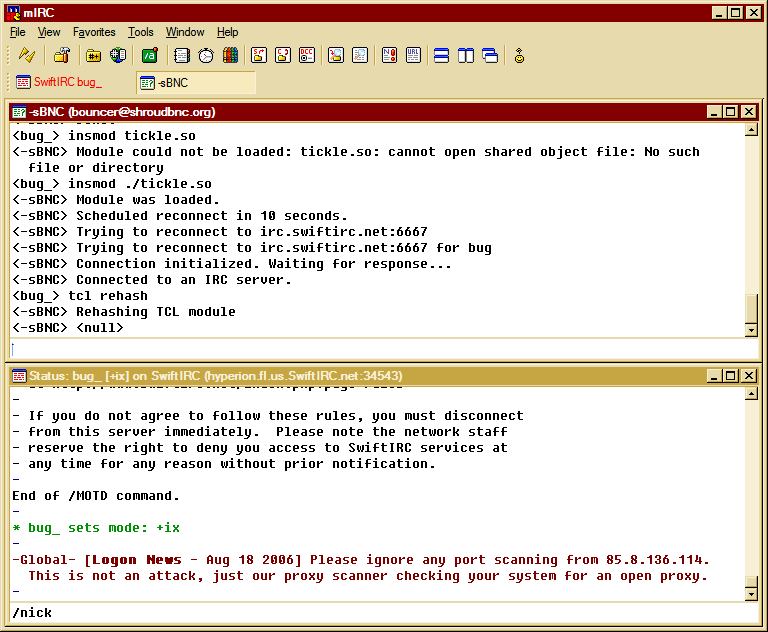Open the Received Files toolbar icon

point(336,55)
